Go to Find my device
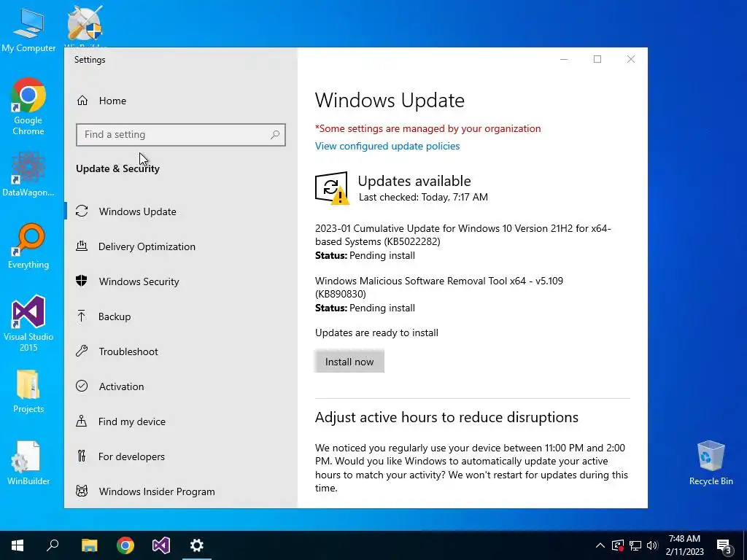Screen dimensions: 747x560 (132, 421)
